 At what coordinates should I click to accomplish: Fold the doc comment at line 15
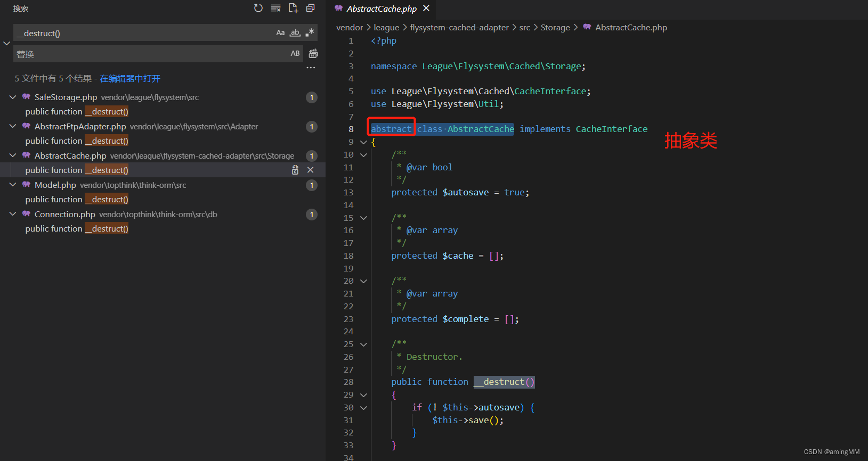tap(363, 218)
